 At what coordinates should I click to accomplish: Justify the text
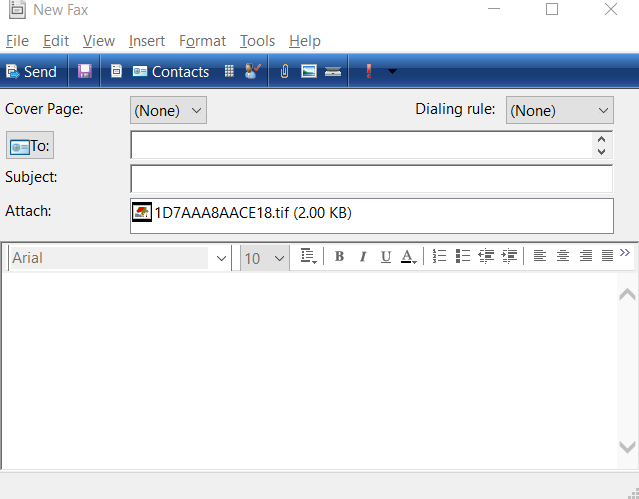(x=607, y=256)
